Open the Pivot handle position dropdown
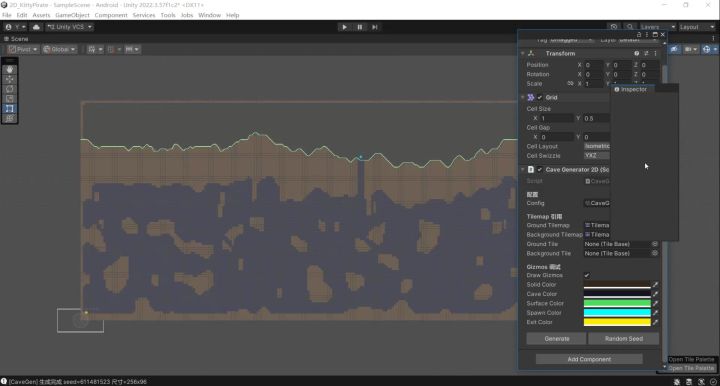The width and height of the screenshot is (720, 386). [23, 49]
